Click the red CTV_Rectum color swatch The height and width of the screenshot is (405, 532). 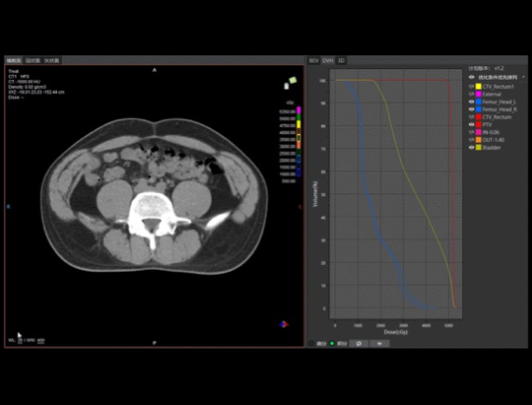[x=479, y=117]
